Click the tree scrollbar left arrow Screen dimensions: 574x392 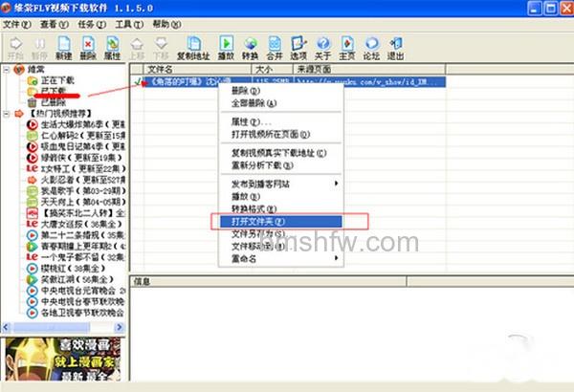[x=7, y=327]
